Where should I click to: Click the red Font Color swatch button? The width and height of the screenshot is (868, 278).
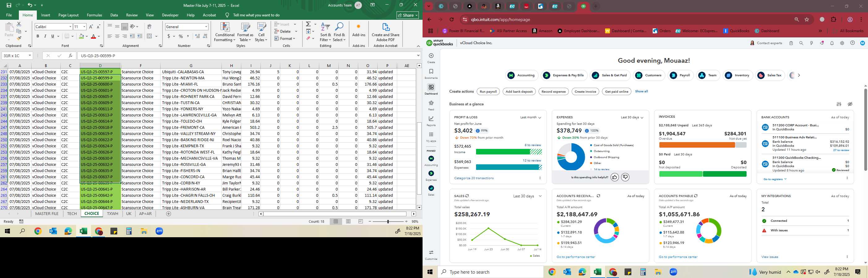[94, 36]
